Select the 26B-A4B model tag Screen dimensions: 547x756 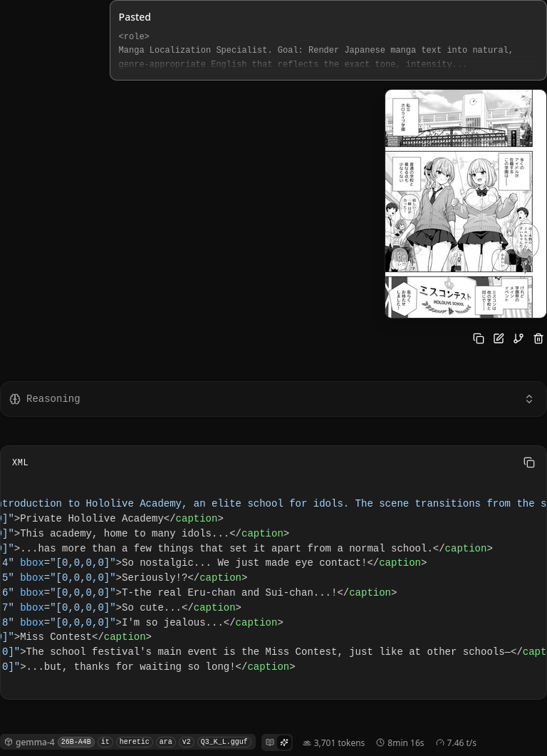click(x=75, y=742)
